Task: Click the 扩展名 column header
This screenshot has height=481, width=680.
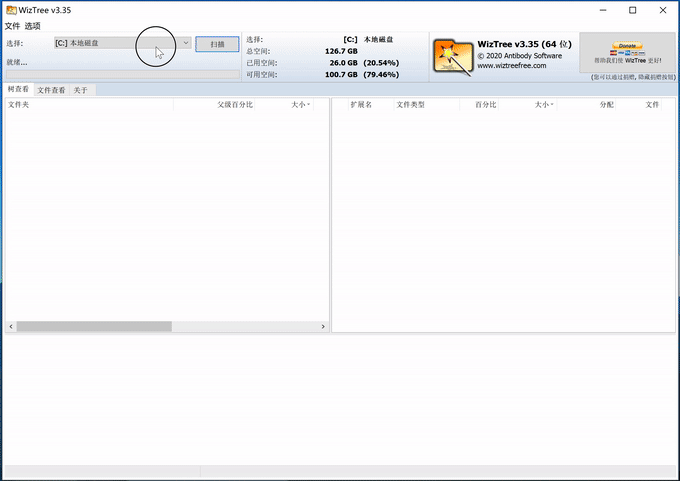Action: [x=371, y=105]
